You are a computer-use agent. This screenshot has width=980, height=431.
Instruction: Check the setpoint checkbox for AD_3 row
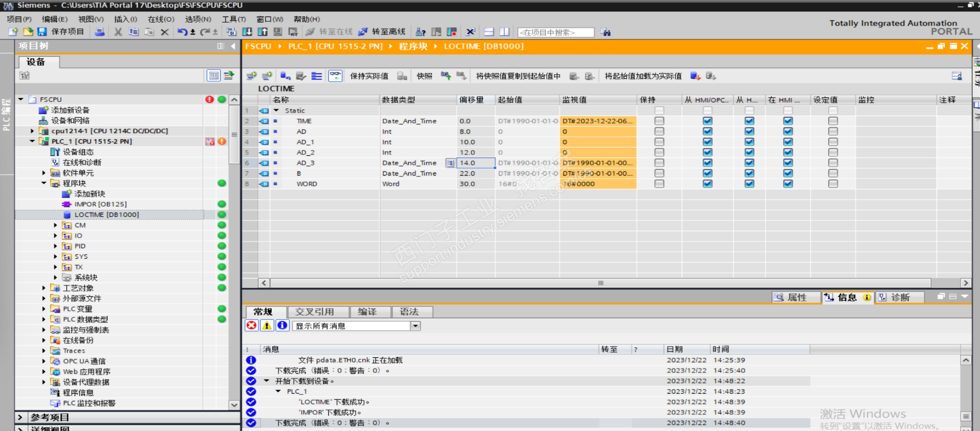pos(833,163)
